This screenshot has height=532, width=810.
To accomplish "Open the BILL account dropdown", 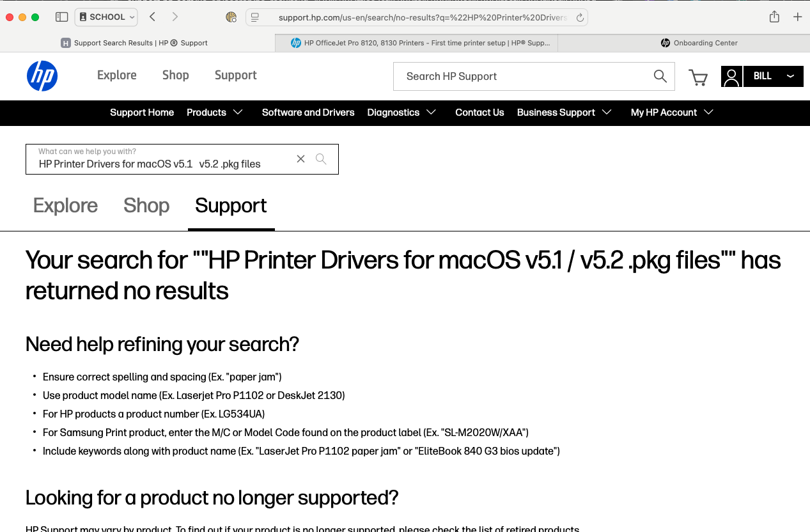I will pos(773,76).
